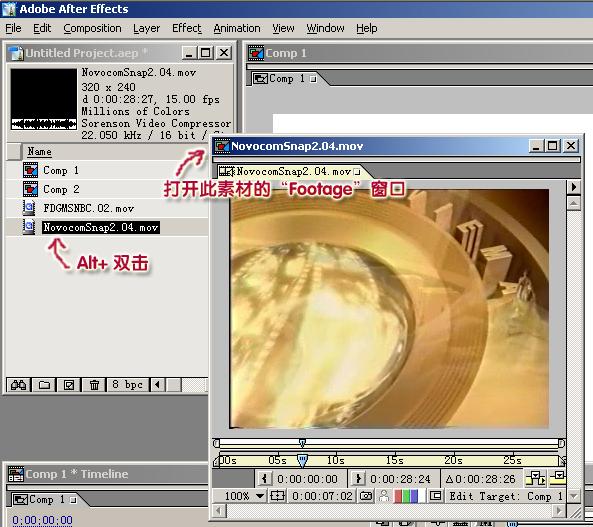Click the time navigator bar marker
593x527 pixels.
pyautogui.click(x=302, y=443)
